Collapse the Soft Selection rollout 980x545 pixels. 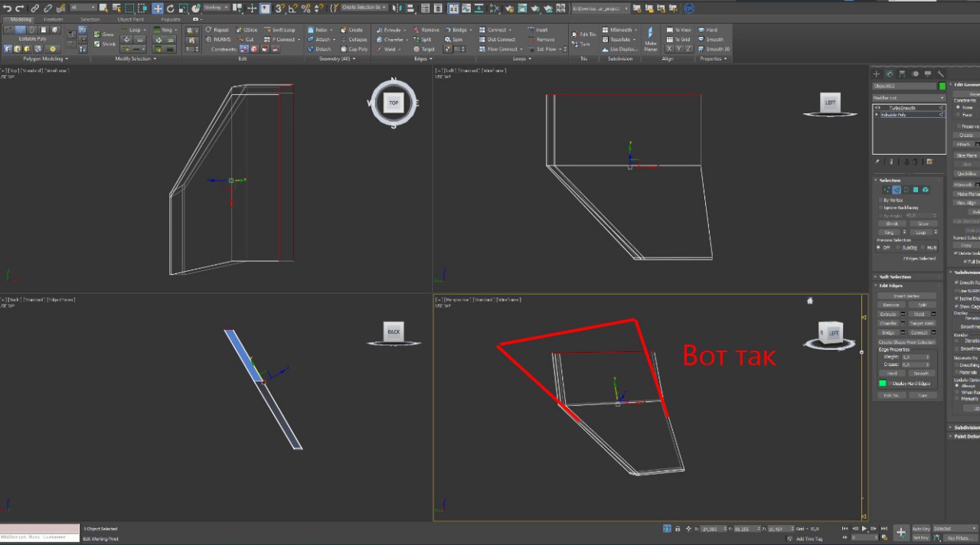tap(909, 276)
